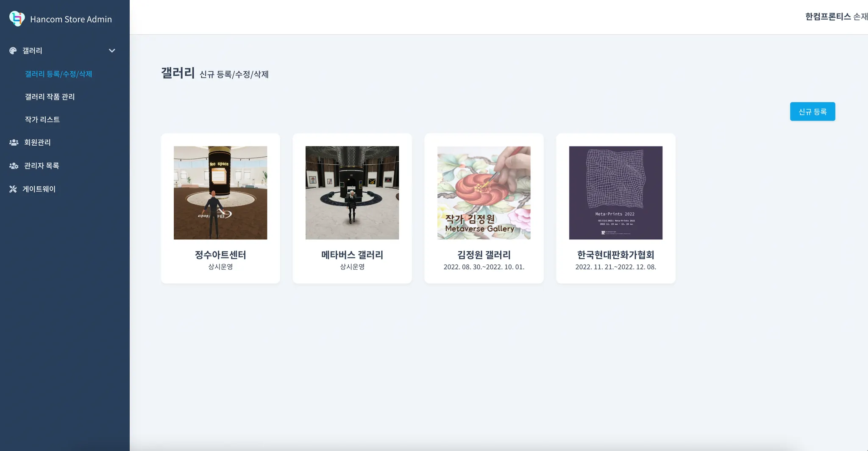The image size is (868, 451).
Task: Click the palette icon beside 갤러리
Action: pos(13,50)
